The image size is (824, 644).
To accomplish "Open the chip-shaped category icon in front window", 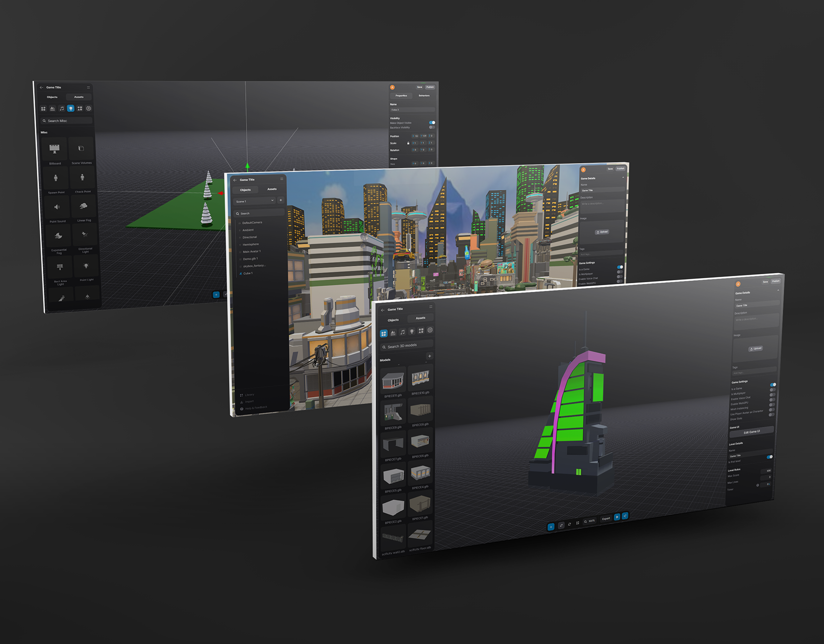I will 430,330.
